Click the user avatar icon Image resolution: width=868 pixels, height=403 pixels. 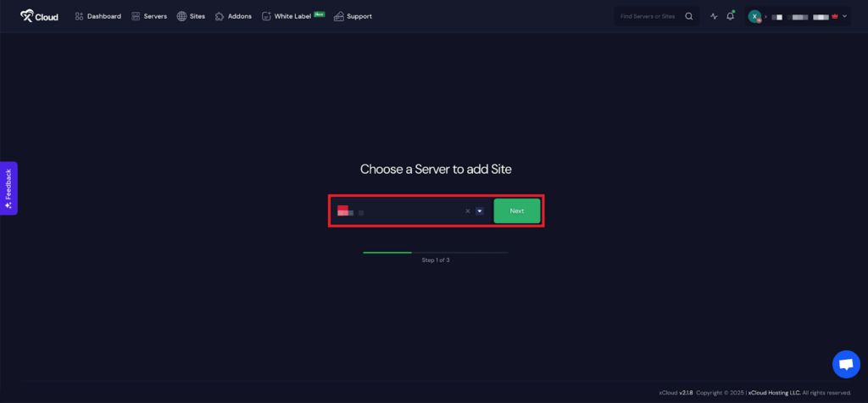coord(754,16)
